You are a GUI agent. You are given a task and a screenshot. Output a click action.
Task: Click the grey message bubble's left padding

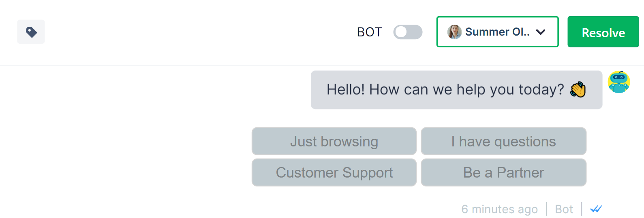[319, 90]
